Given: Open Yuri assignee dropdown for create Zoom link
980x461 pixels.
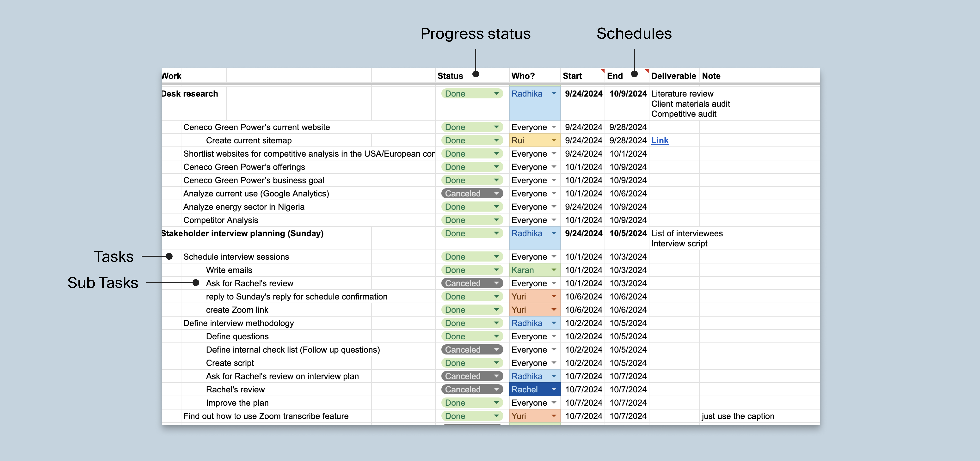Looking at the screenshot, I should pos(535,310).
